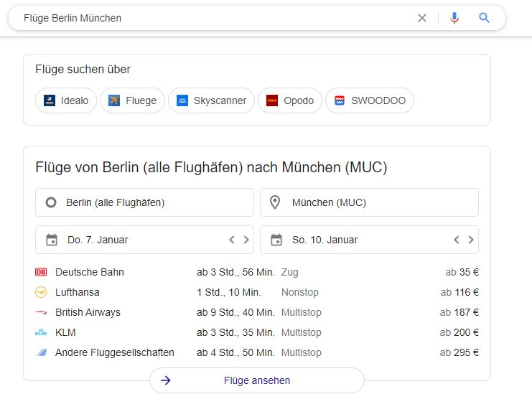Image resolution: width=532 pixels, height=394 pixels.
Task: Click Flüge ansehen button
Action: tap(257, 380)
